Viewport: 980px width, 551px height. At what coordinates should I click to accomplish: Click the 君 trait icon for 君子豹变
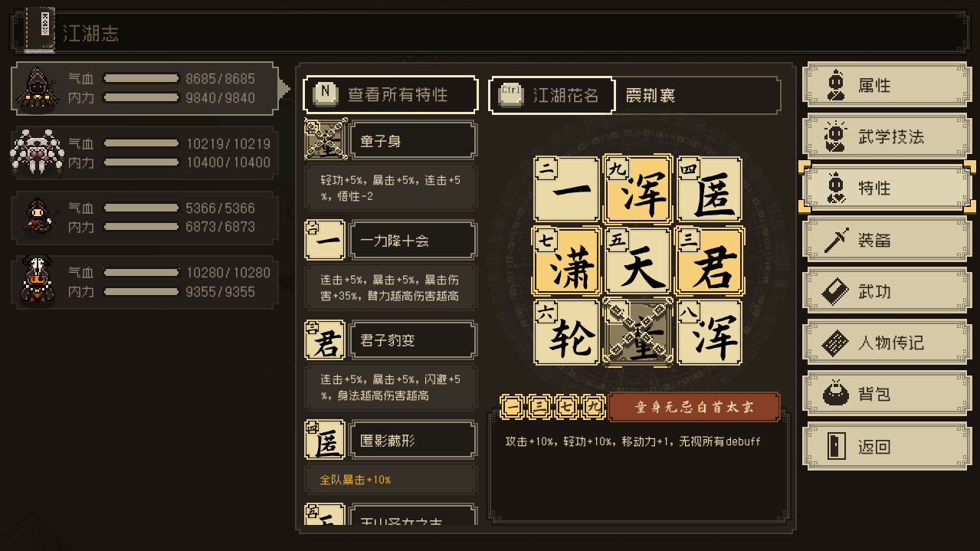coord(326,340)
